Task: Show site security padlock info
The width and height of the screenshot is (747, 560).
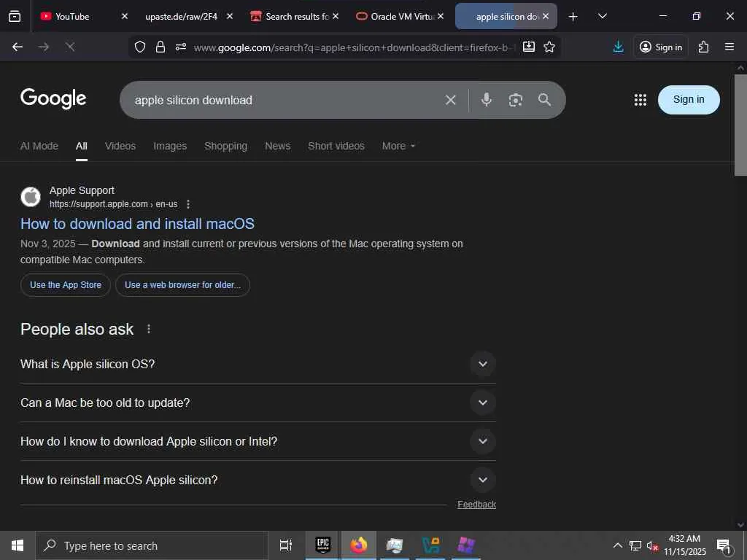Action: click(x=160, y=47)
